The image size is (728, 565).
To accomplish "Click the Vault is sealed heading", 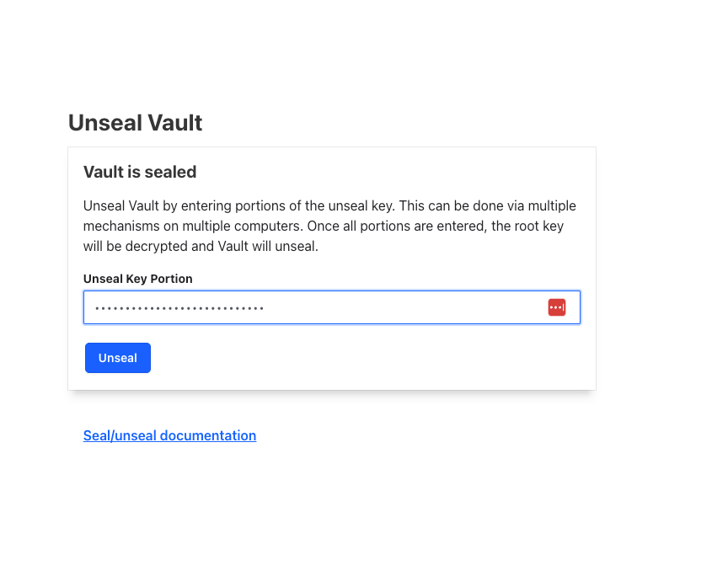I will click(x=140, y=172).
